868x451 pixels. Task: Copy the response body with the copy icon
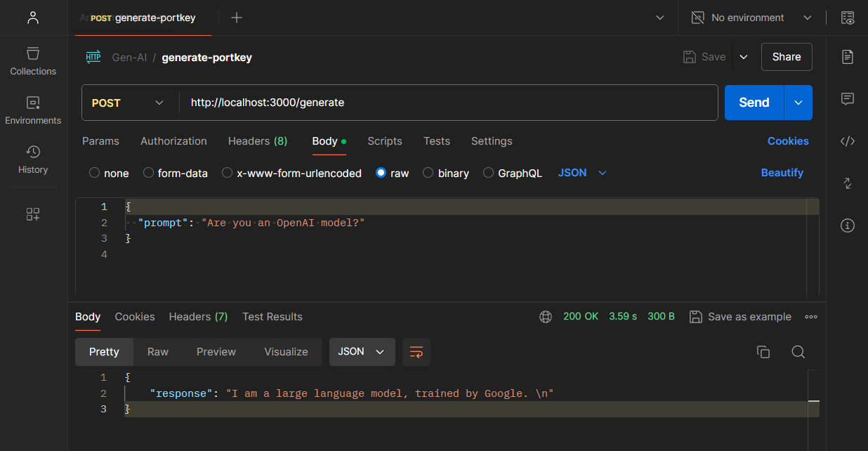click(763, 352)
